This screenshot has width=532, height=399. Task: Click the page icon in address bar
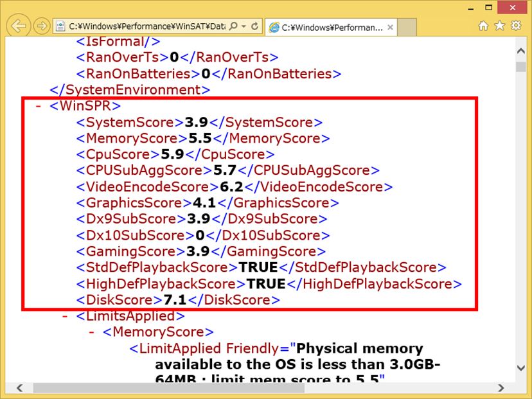point(60,26)
